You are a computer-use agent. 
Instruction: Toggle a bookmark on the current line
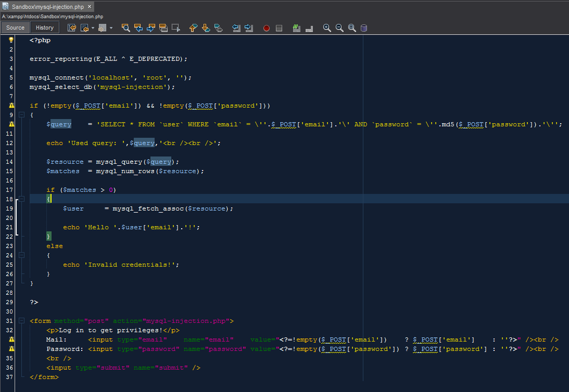[x=218, y=27]
